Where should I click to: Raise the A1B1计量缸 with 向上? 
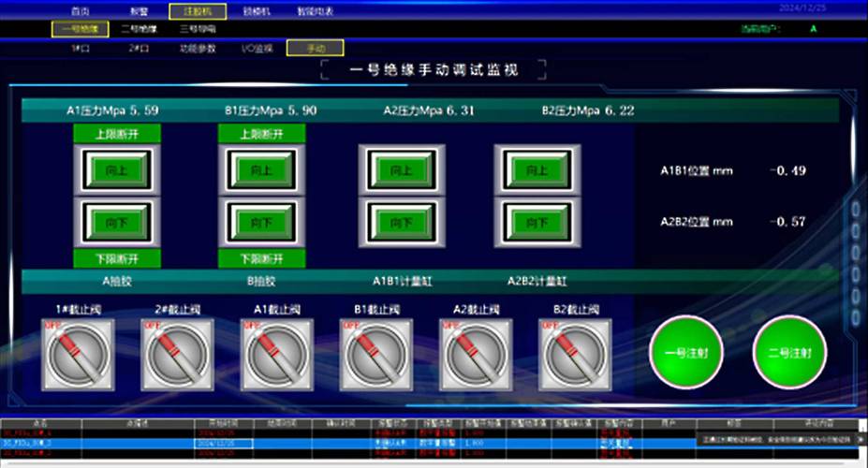402,169
